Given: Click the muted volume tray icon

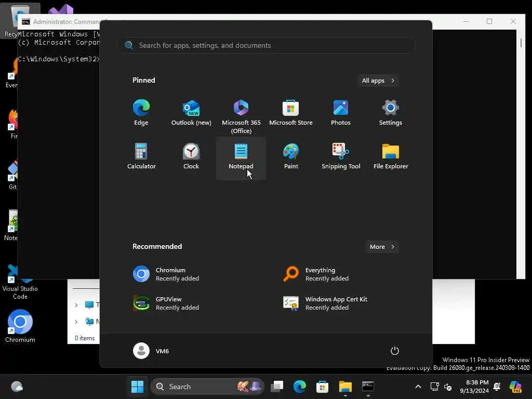Looking at the screenshot, I should [448, 387].
